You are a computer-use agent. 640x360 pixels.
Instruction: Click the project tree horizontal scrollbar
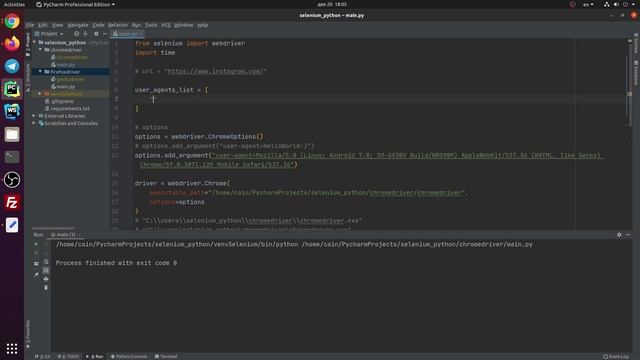pos(53,229)
